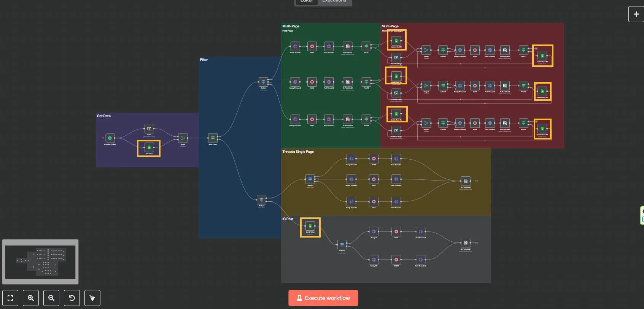
Task: Open the Notion node in Get Data
Action: tap(149, 128)
